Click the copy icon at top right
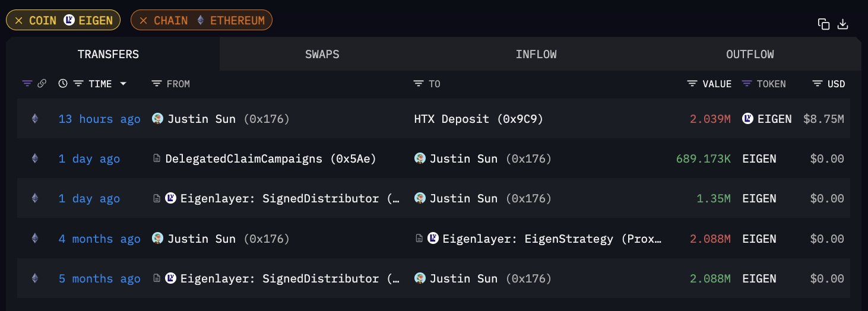This screenshot has height=311, width=868. point(823,24)
